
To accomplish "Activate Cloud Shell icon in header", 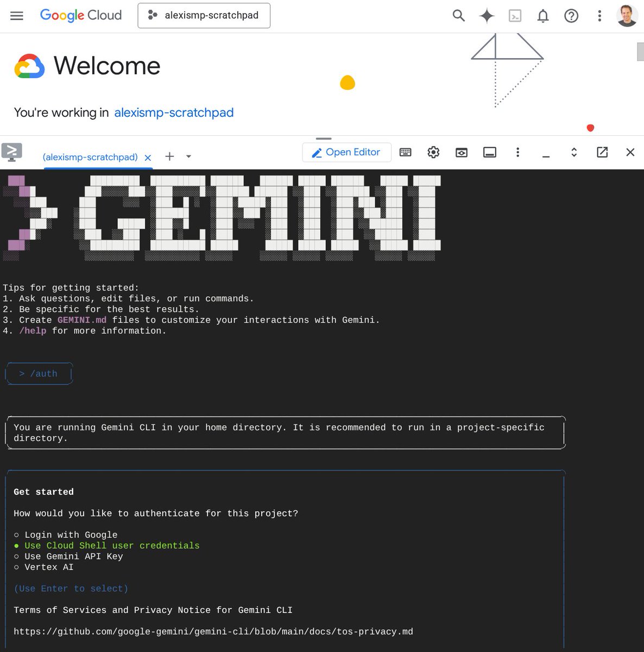I will (x=515, y=16).
